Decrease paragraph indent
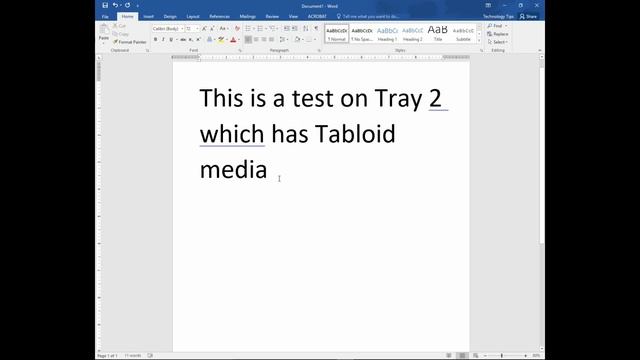 point(287,29)
